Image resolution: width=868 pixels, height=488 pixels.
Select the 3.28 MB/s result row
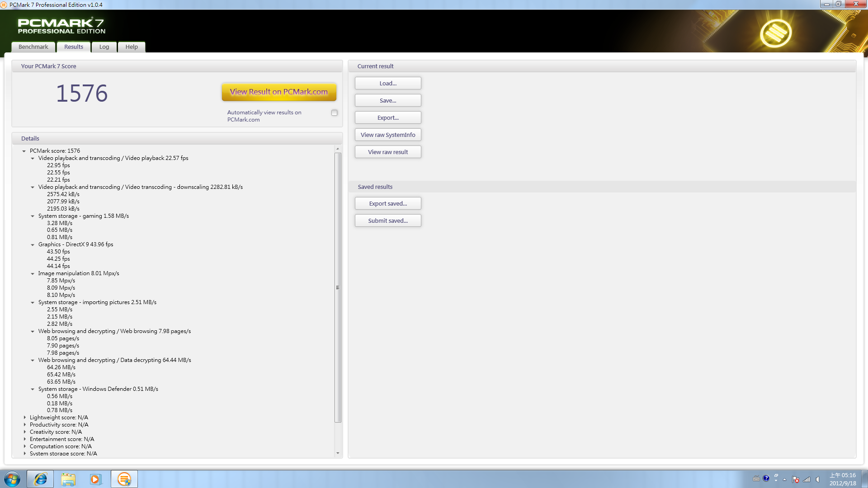pyautogui.click(x=60, y=223)
